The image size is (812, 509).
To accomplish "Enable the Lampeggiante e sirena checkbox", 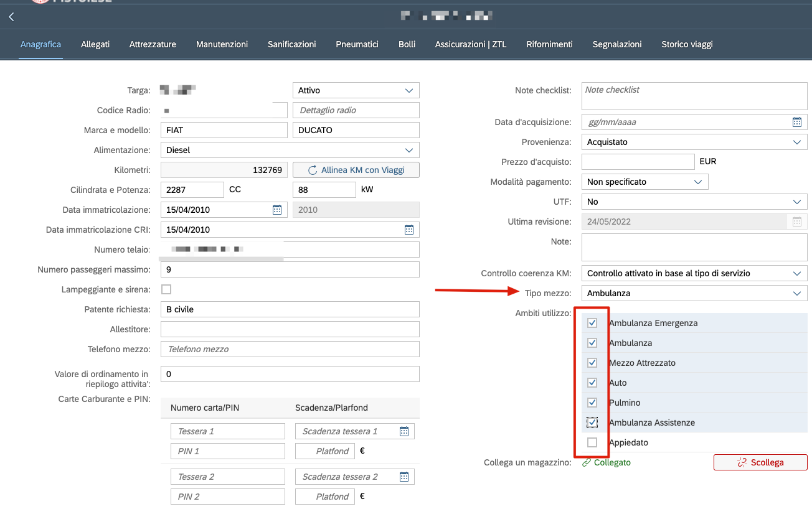I will coord(166,289).
